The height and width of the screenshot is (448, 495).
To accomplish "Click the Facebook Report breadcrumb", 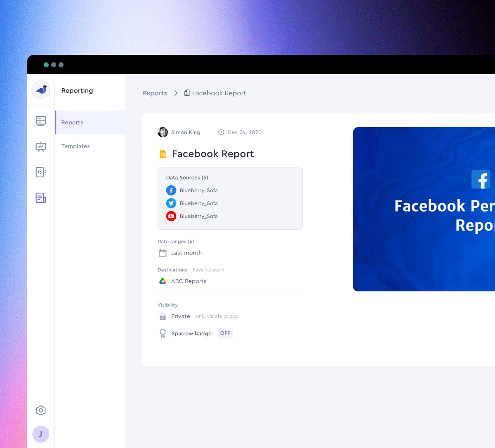I will pyautogui.click(x=219, y=93).
